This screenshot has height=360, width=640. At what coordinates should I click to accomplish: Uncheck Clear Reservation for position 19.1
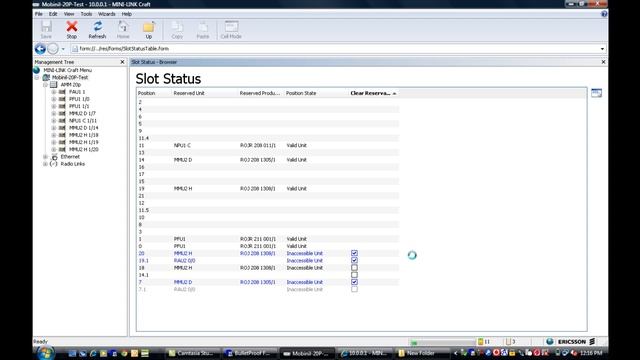pos(354,260)
